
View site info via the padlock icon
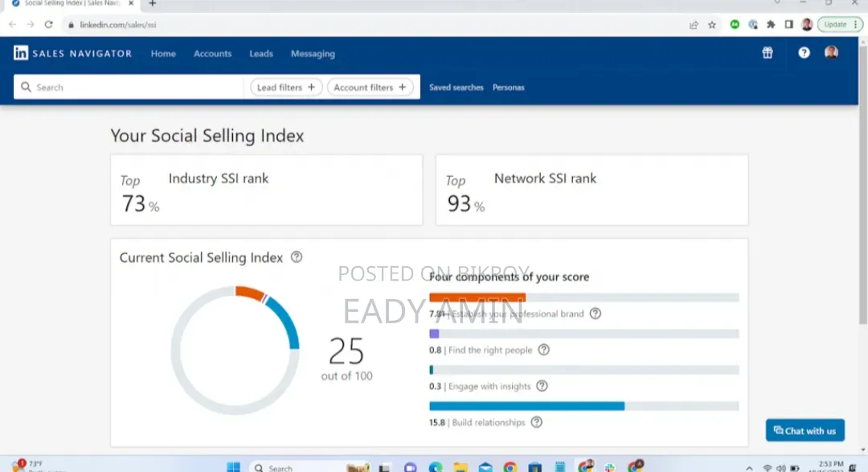coord(71,25)
